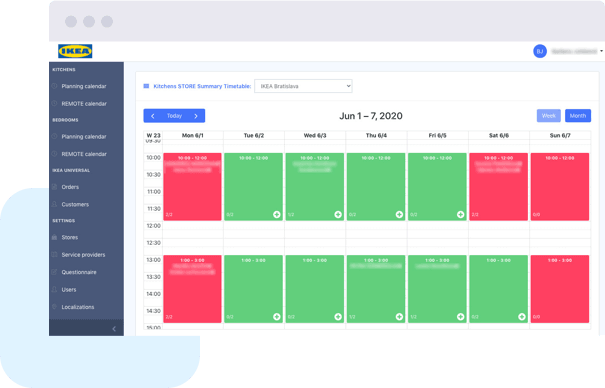Open Kitchens Planning calendar

tap(84, 86)
